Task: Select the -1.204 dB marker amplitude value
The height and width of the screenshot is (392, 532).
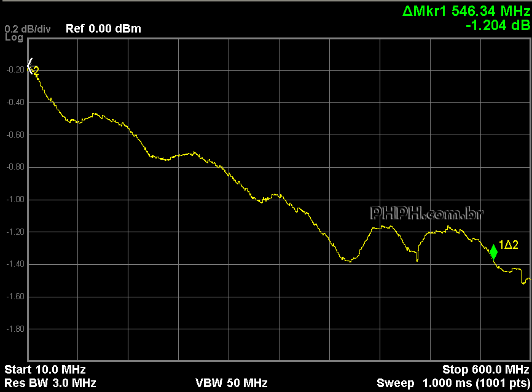Action: click(x=498, y=25)
